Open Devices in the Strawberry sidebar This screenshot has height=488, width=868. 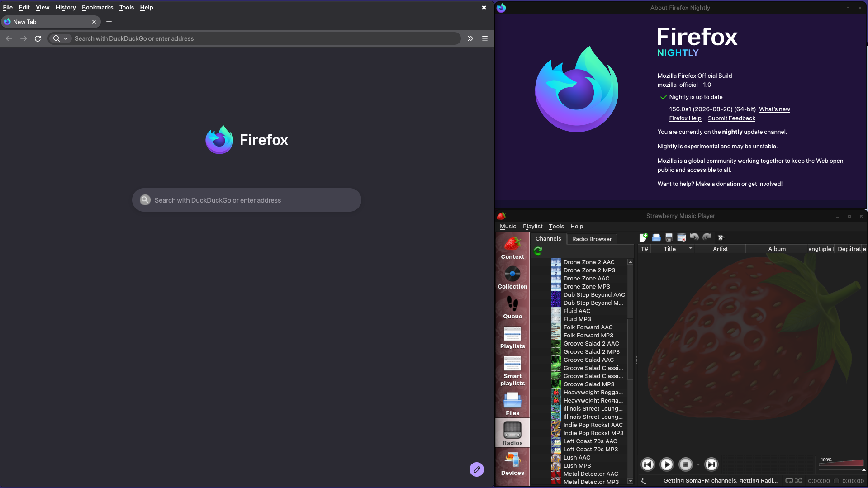(x=512, y=463)
